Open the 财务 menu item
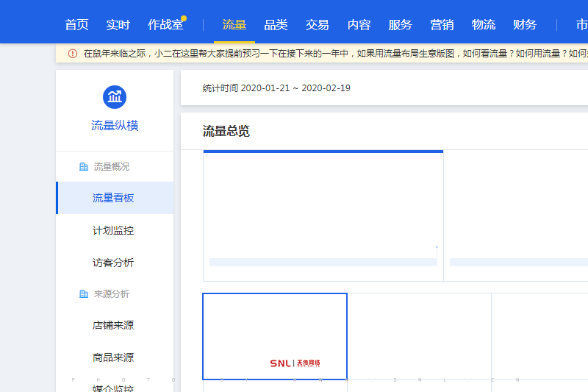588x392 pixels. (x=525, y=25)
